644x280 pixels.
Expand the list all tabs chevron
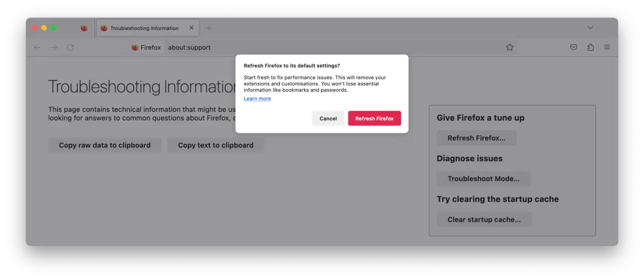tap(590, 28)
